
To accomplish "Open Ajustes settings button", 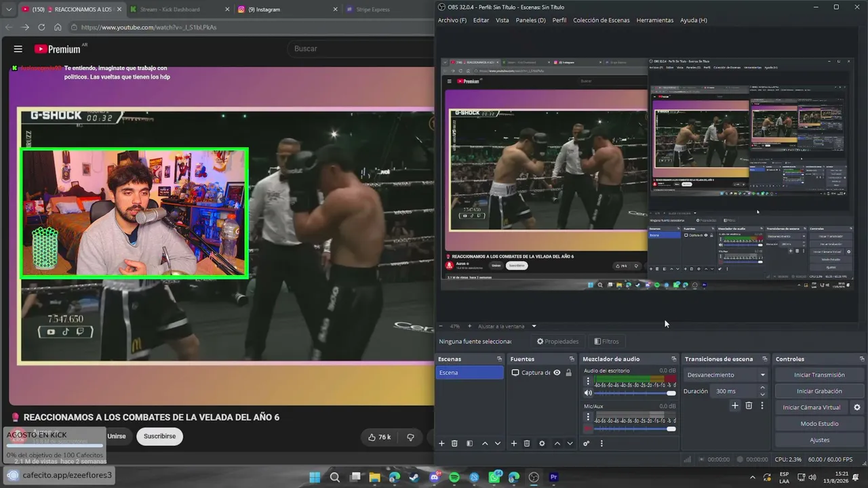I will pyautogui.click(x=820, y=440).
